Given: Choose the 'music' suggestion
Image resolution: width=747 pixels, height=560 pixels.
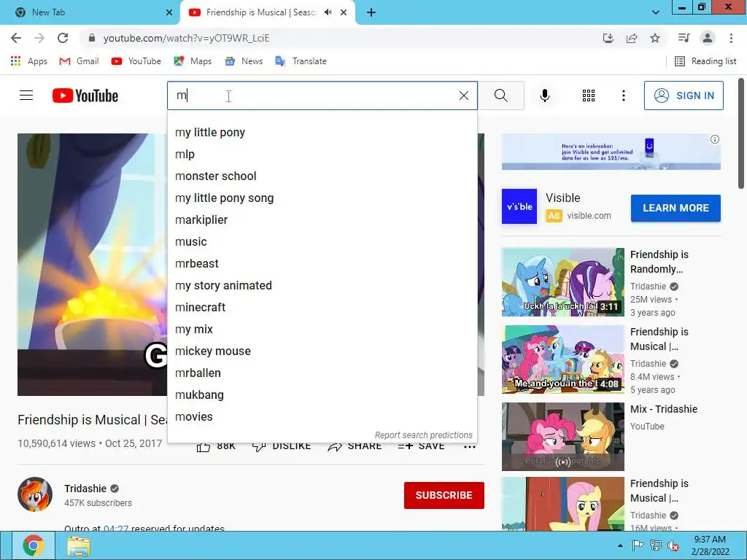Looking at the screenshot, I should click(x=322, y=242).
